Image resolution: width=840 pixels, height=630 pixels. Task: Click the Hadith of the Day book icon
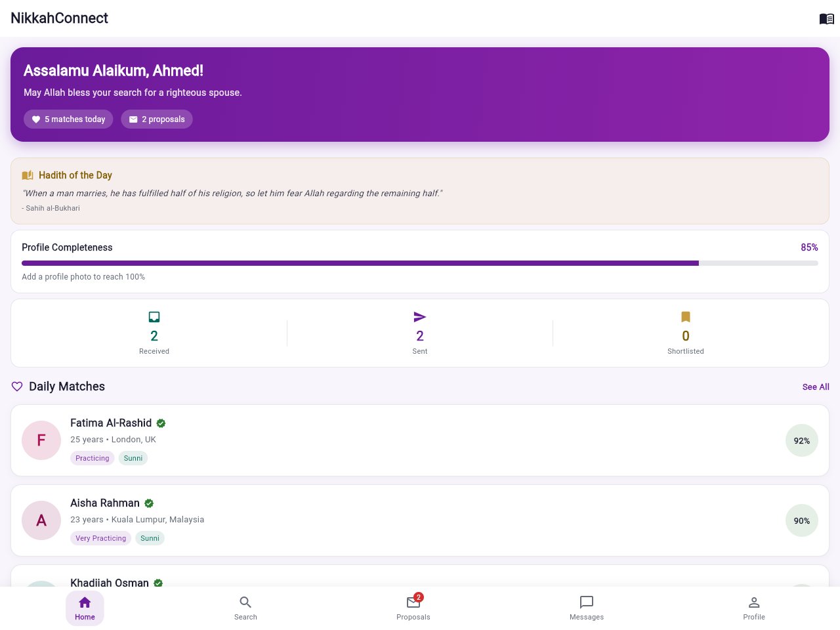coord(28,175)
